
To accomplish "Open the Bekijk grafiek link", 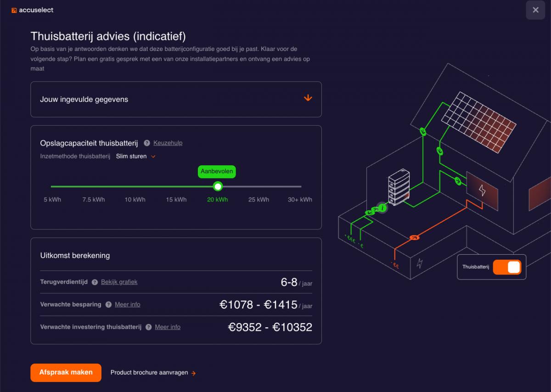I will pos(119,282).
